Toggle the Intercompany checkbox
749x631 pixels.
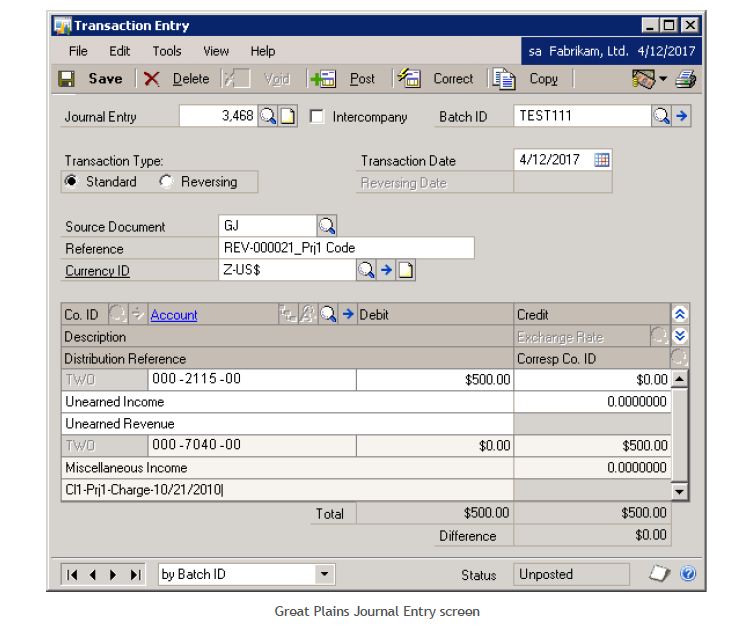[316, 117]
